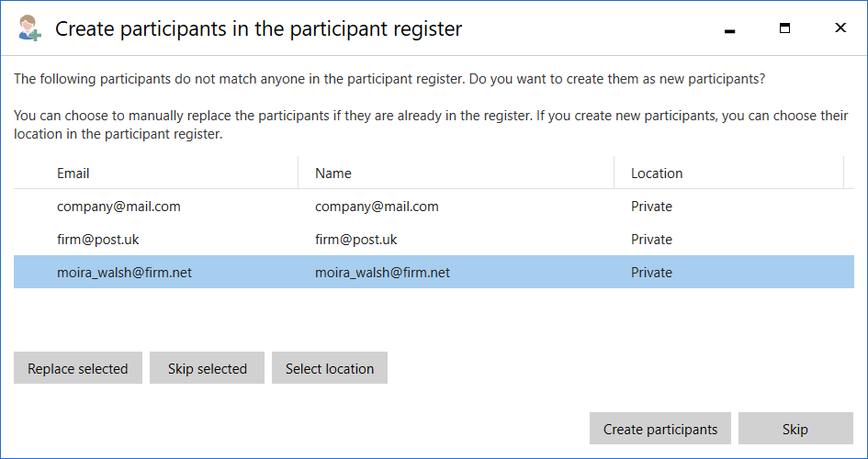Click the Skip button at bottom right

click(x=795, y=429)
